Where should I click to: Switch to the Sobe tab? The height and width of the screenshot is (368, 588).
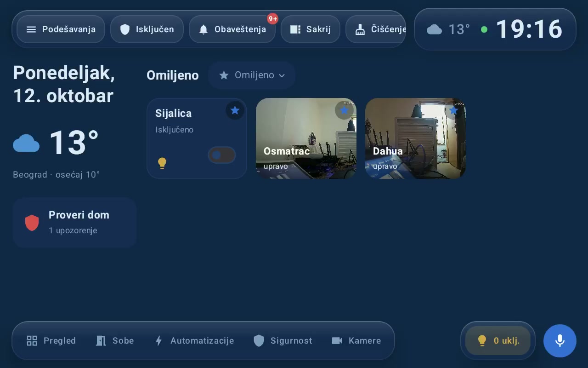(115, 341)
